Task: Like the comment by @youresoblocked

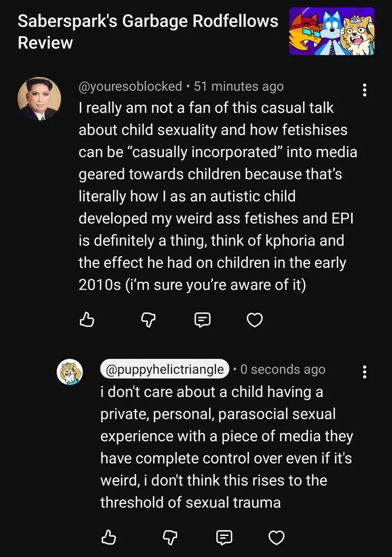Action: [87, 319]
